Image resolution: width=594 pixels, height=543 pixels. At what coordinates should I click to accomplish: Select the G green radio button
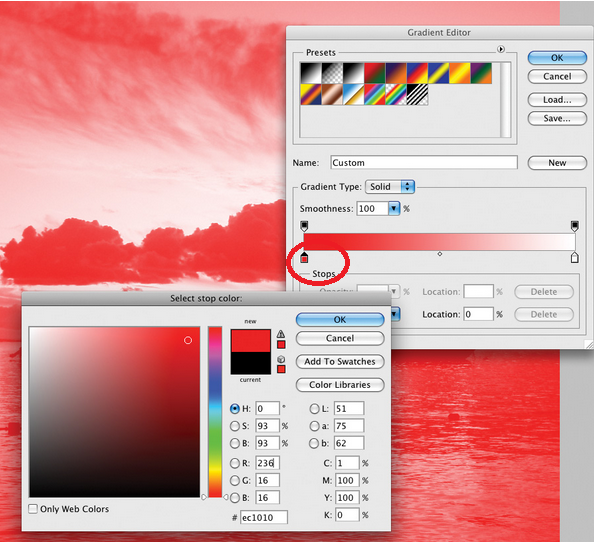pos(235,480)
